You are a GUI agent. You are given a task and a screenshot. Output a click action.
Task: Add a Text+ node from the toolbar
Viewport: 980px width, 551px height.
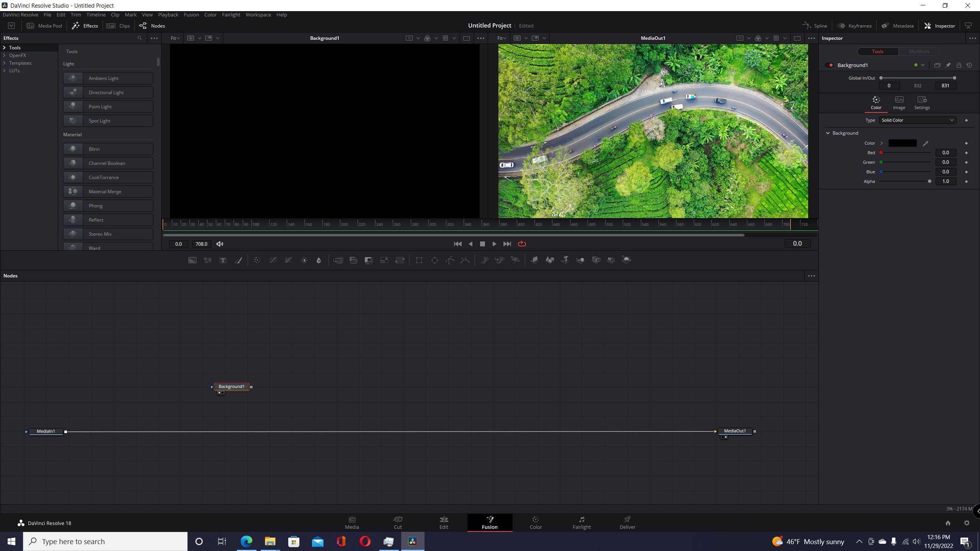pyautogui.click(x=223, y=260)
